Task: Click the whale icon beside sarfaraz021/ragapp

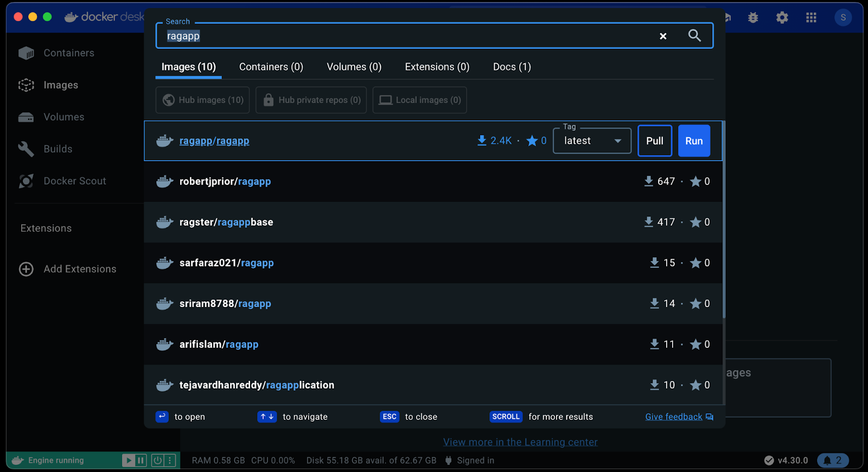Action: (165, 263)
